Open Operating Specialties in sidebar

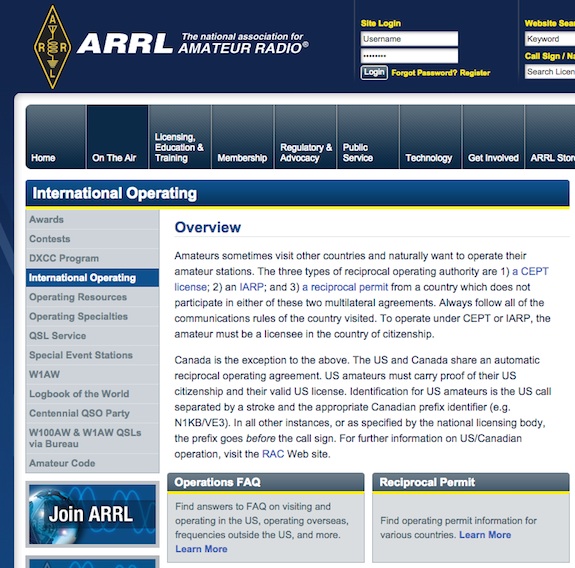click(92, 316)
